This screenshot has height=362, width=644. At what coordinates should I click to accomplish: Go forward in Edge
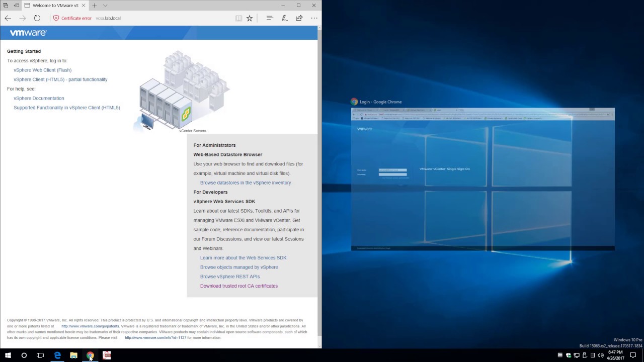(x=22, y=18)
